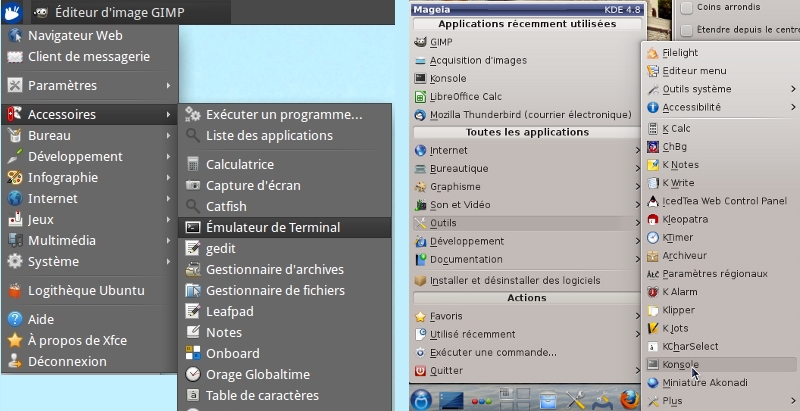Click the Filelight icon
The height and width of the screenshot is (411, 800).
(x=653, y=53)
